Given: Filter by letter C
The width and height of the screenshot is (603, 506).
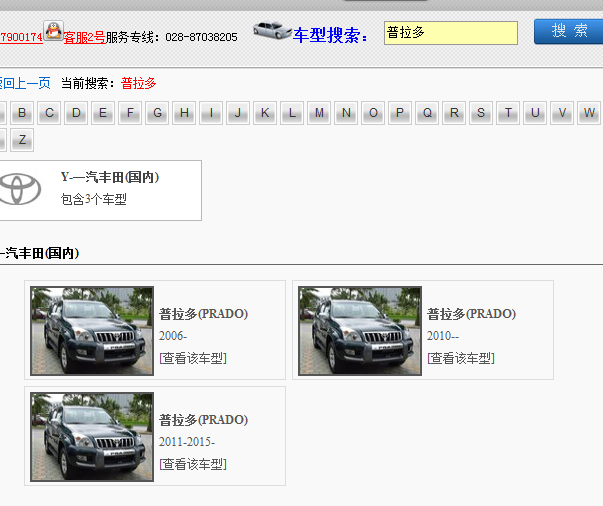Looking at the screenshot, I should (x=49, y=113).
